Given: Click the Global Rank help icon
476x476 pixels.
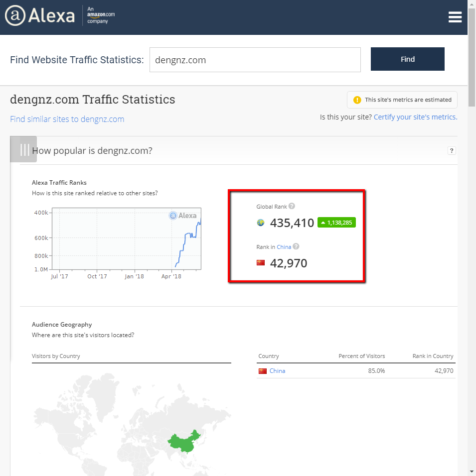Looking at the screenshot, I should 292,206.
